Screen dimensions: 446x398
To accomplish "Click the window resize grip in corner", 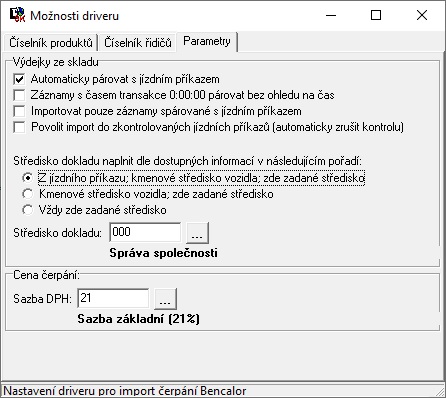I will pyautogui.click(x=440, y=392).
